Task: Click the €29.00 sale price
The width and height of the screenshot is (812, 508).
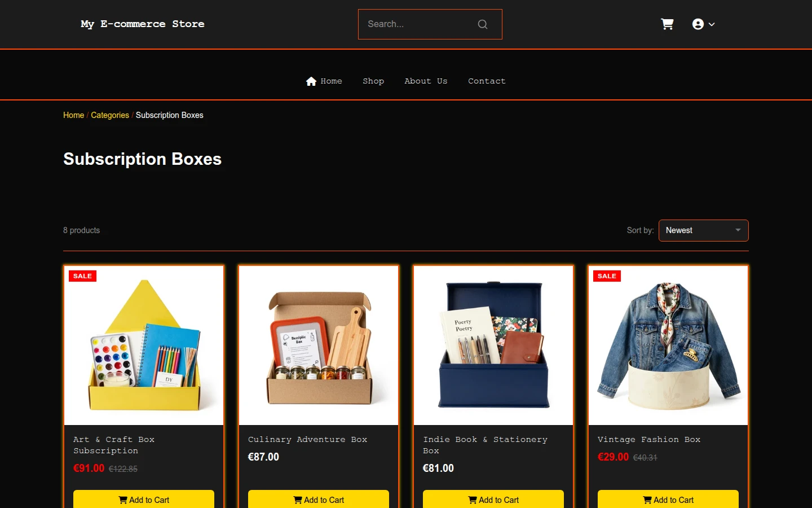Action: tap(613, 457)
